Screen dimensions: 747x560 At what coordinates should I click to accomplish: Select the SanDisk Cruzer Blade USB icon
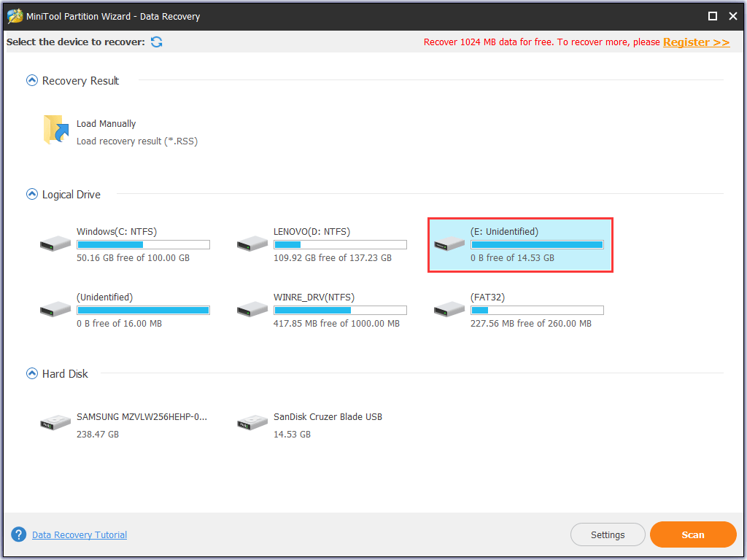pos(252,422)
